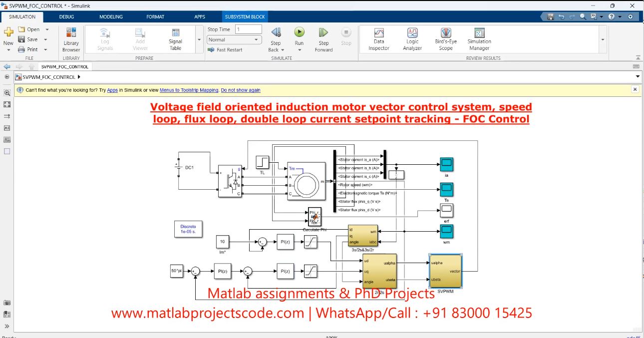Image resolution: width=644 pixels, height=338 pixels.
Task: Expand the SVPWM_FOC_CONTROL breadcrumb arrow
Action: [x=79, y=77]
